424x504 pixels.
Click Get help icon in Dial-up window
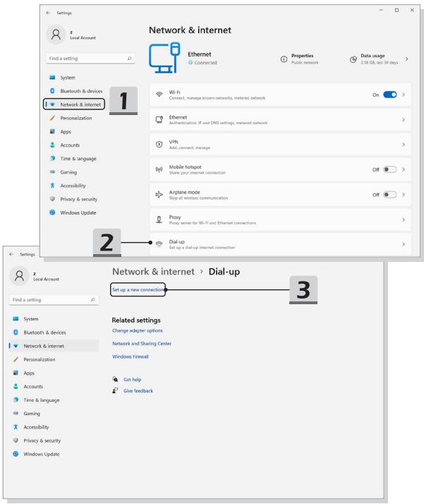[115, 379]
